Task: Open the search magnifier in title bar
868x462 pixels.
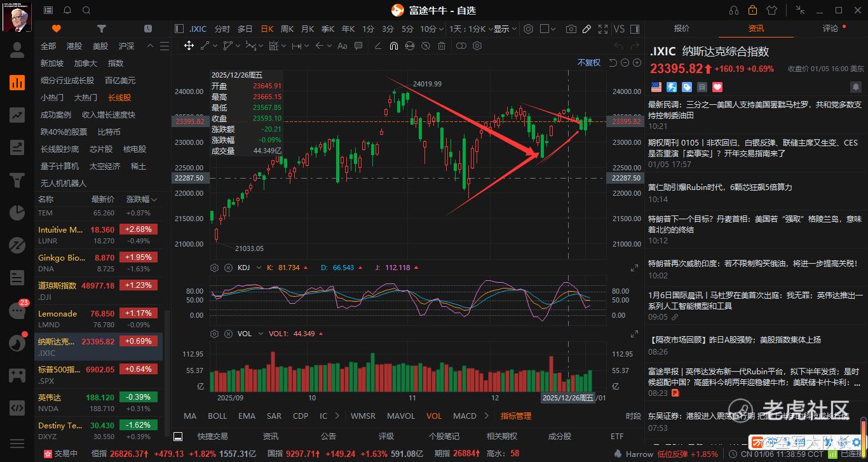Action: coord(86,10)
